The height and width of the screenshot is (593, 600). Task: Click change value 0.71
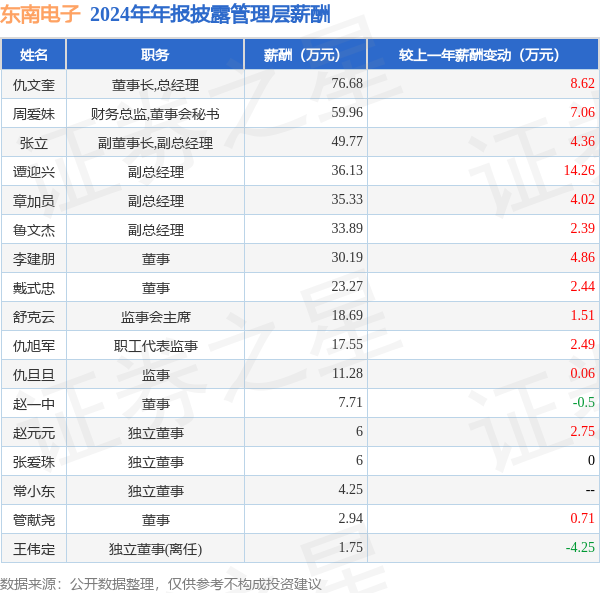(582, 519)
